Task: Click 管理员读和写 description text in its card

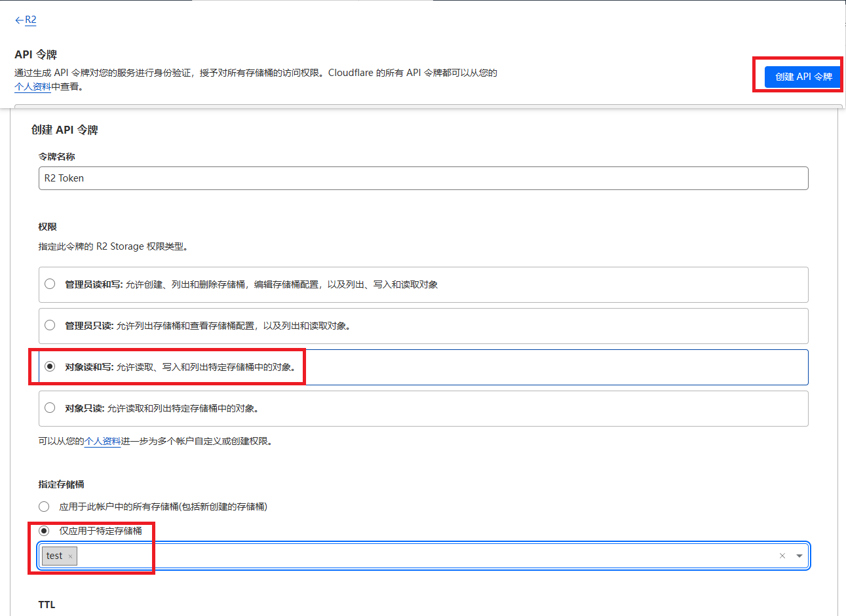Action: tap(282, 284)
